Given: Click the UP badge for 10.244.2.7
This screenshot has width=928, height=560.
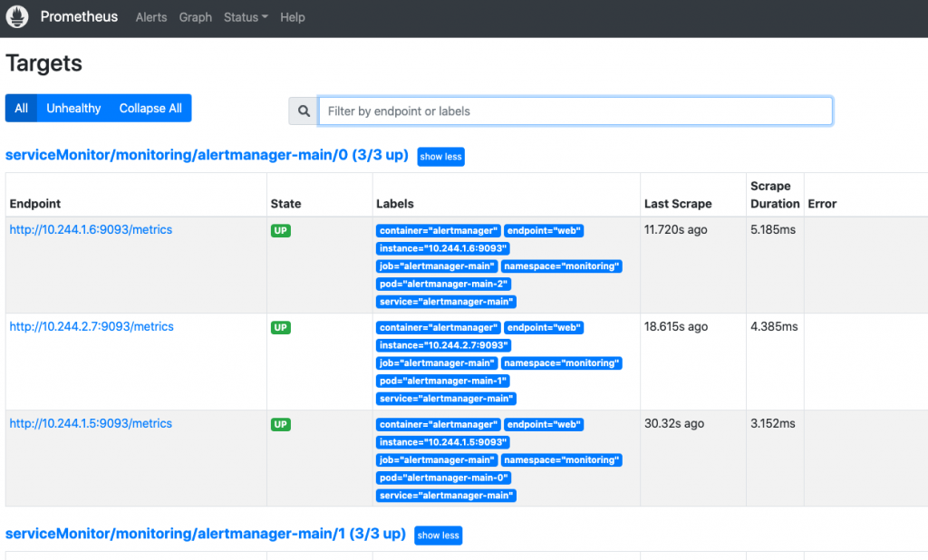Looking at the screenshot, I should click(x=281, y=328).
